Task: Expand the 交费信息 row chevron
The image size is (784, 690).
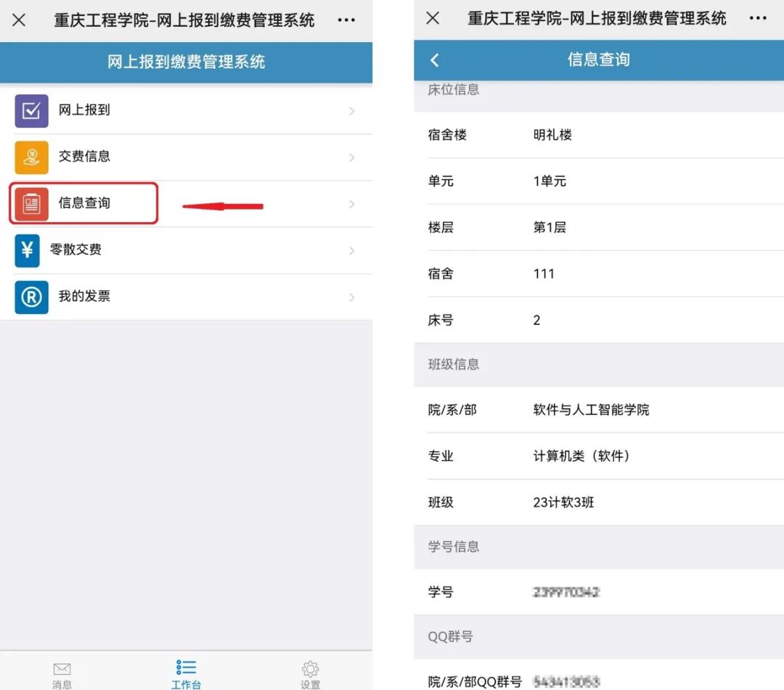Action: 352,157
